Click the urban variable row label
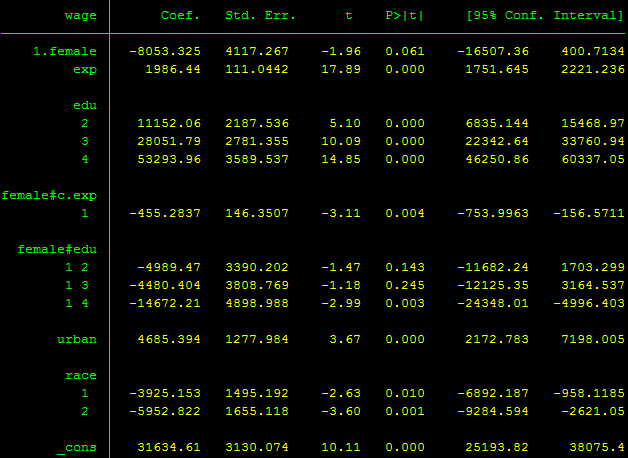Screen dimensions: 628x458 (x=77, y=339)
